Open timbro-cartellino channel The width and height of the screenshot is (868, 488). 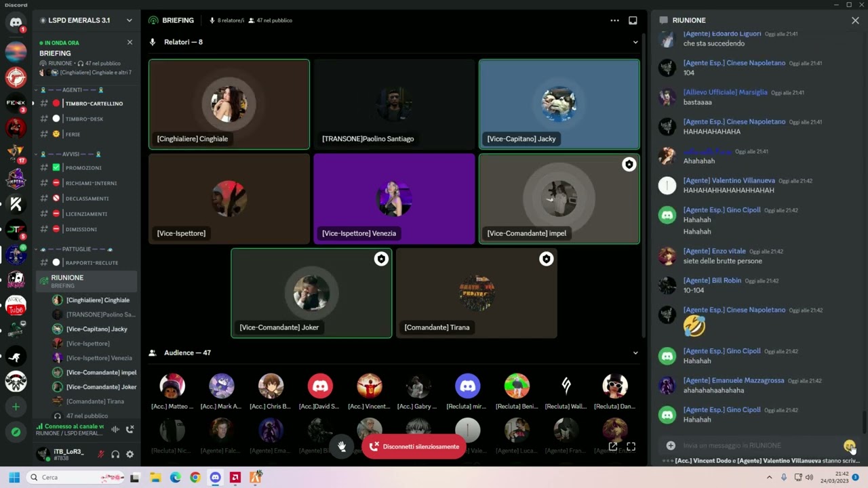87,103
